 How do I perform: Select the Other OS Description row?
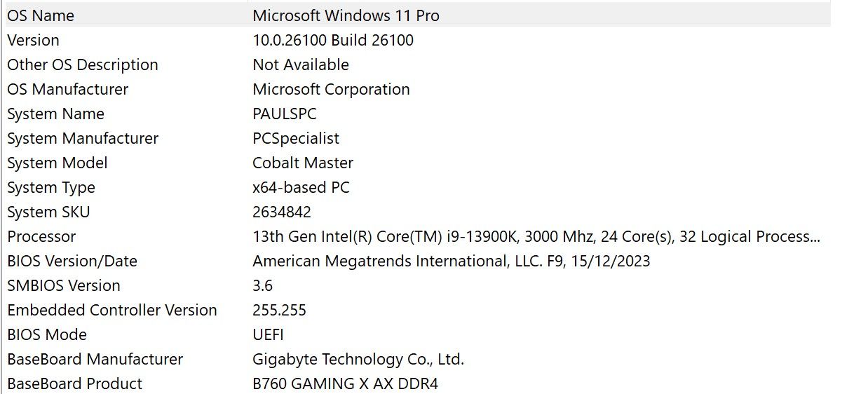click(x=83, y=64)
